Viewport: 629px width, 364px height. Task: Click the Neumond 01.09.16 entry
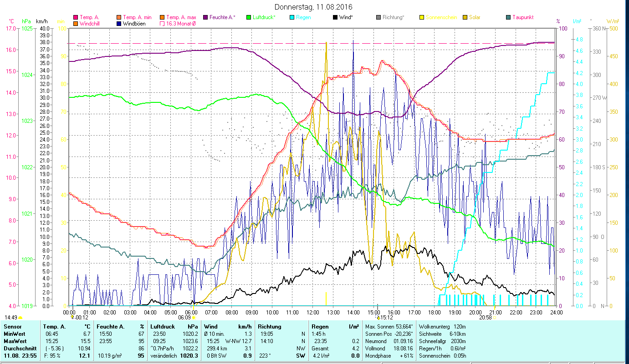[x=389, y=341]
